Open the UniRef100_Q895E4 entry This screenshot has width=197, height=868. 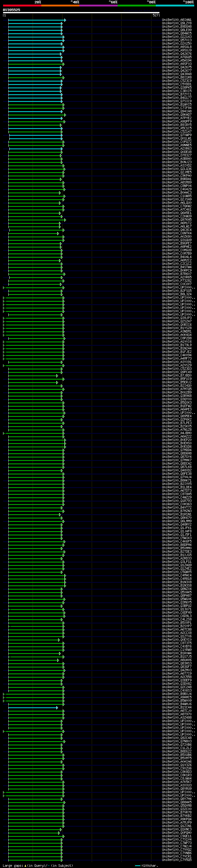point(176,416)
